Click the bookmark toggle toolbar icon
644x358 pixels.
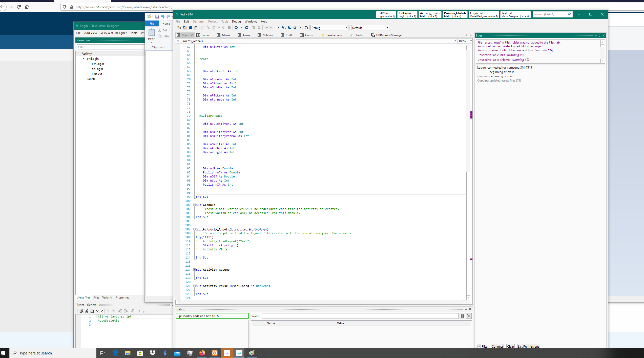pyautogui.click(x=229, y=28)
